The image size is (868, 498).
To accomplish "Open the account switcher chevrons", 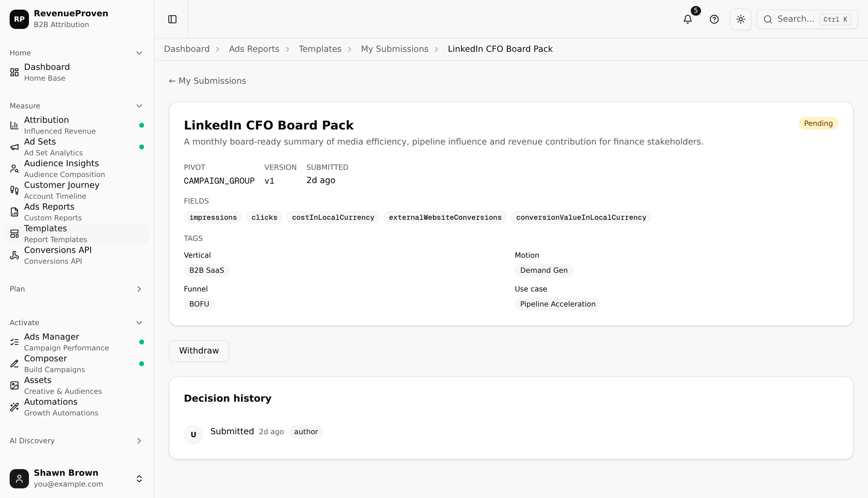I will pos(139,478).
